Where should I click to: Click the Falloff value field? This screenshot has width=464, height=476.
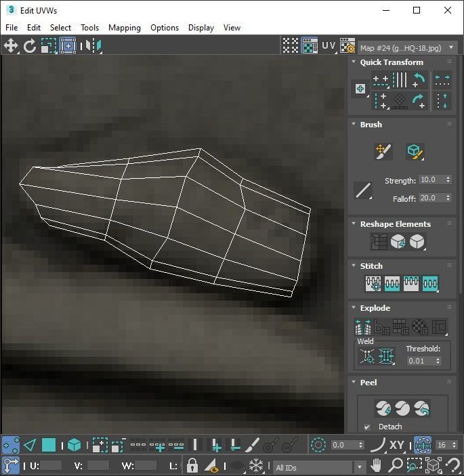pyautogui.click(x=431, y=198)
